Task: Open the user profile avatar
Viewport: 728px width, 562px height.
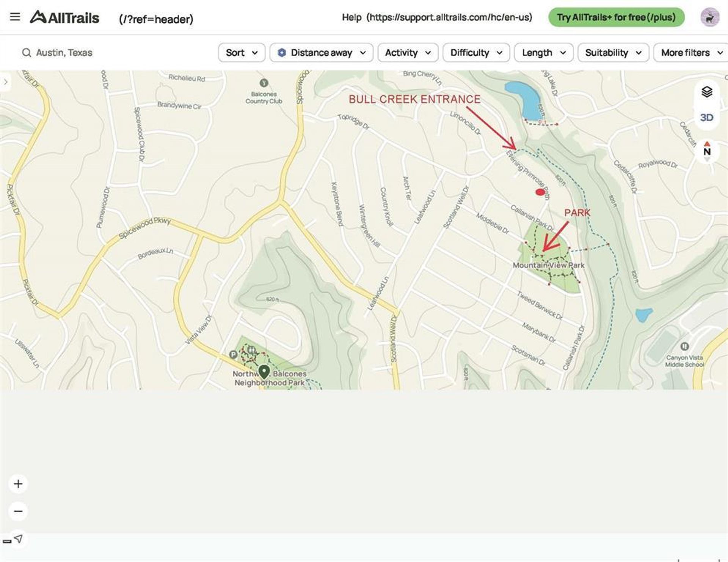Action: click(x=709, y=17)
